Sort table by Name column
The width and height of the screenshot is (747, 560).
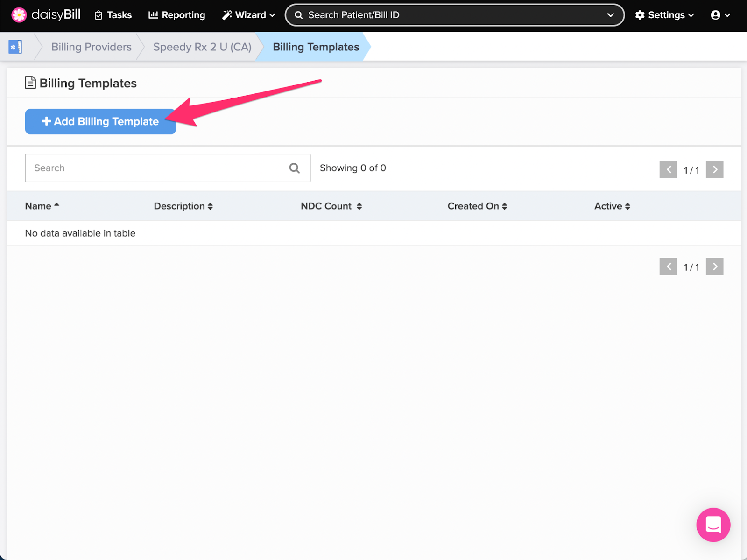click(x=42, y=206)
